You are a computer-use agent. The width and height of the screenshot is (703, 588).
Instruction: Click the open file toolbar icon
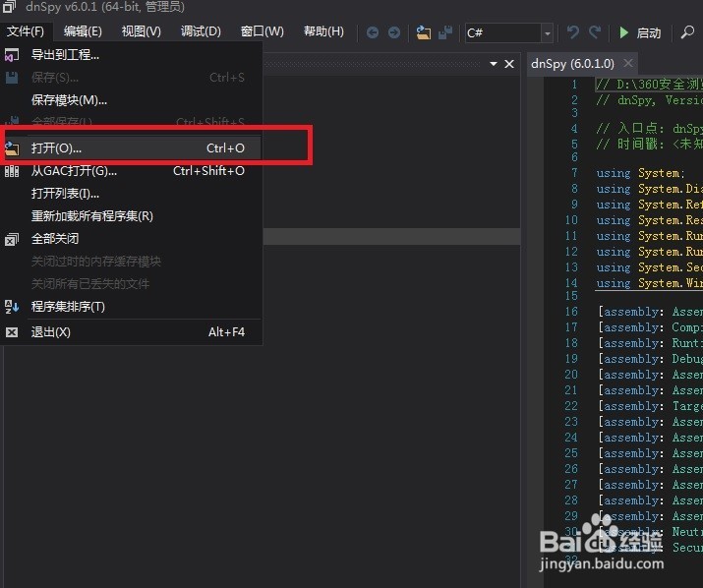tap(423, 32)
